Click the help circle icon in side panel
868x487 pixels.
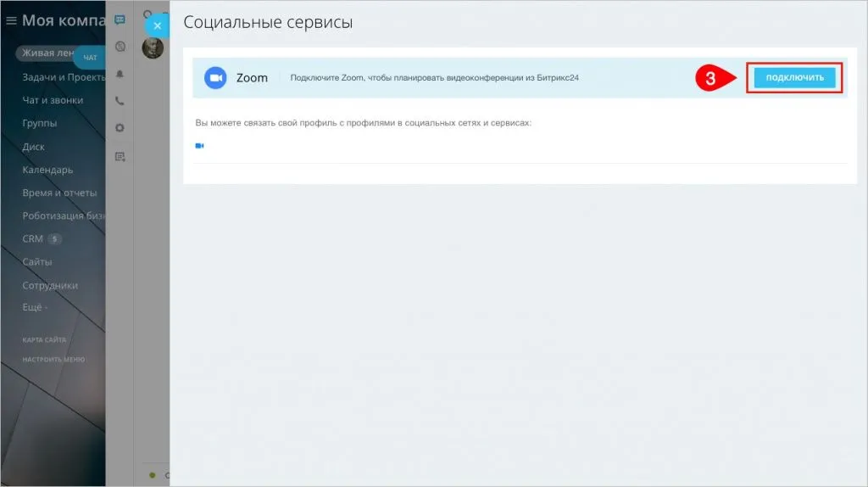[120, 47]
